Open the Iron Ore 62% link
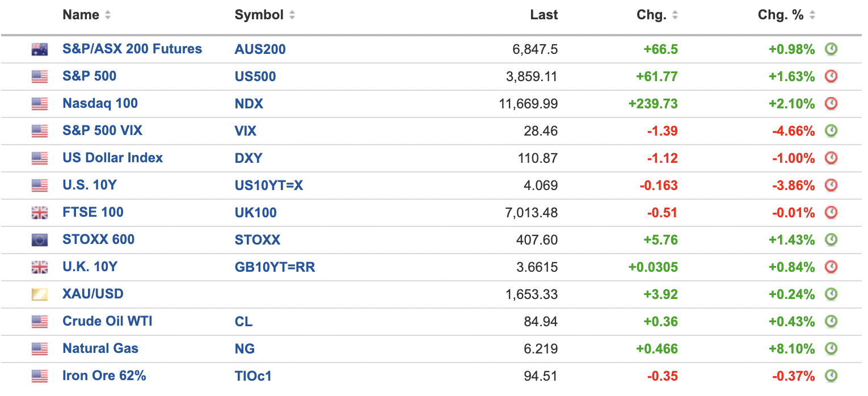868x396 pixels. click(x=104, y=376)
